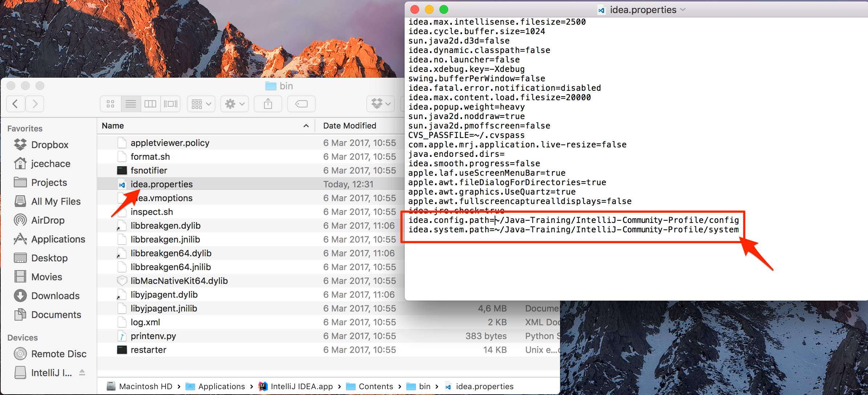Click the idea.popup.weight=heavy line
Viewport: 868px width, 395px height.
click(466, 107)
